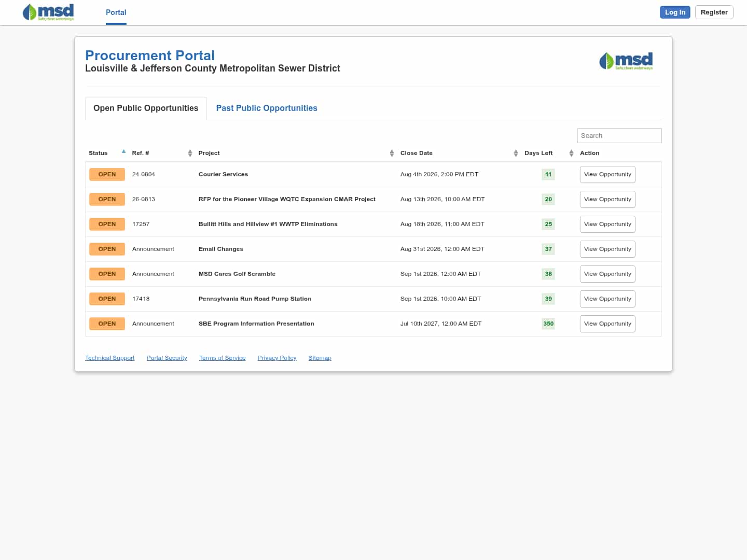Switch to the Past Public Opportunities tab
747x560 pixels.
click(x=267, y=108)
